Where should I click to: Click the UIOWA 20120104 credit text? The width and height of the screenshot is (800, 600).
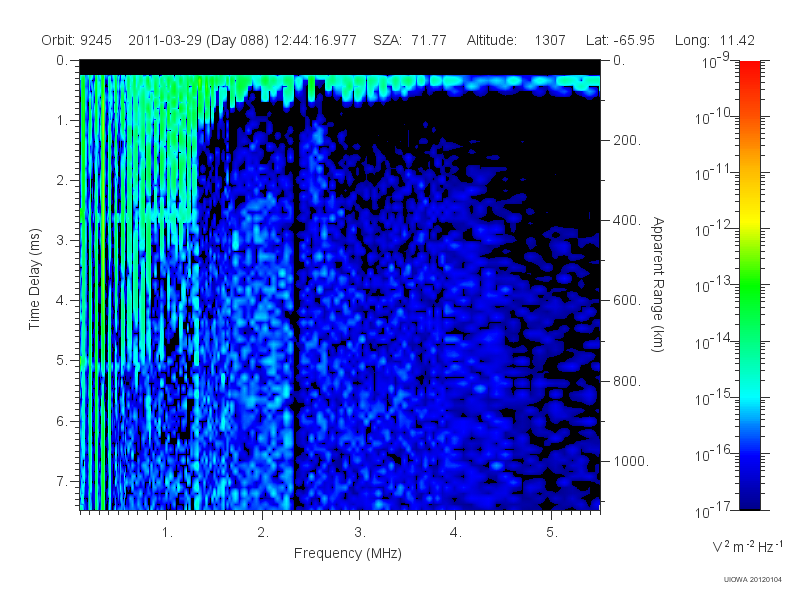point(753,580)
